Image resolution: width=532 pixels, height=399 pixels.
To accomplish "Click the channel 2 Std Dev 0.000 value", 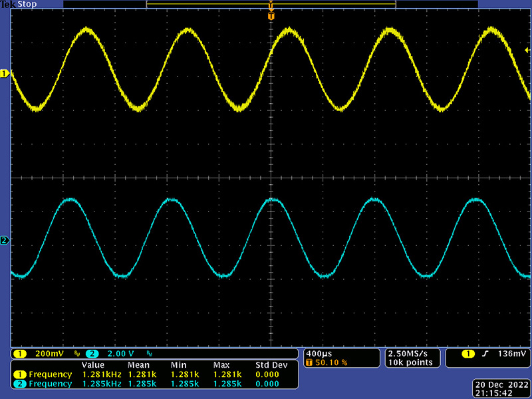I will [267, 384].
